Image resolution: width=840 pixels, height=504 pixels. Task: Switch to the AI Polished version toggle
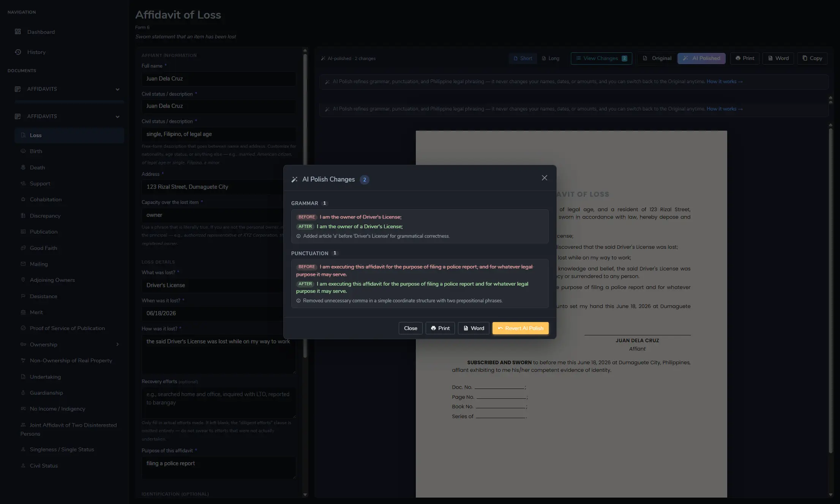[701, 58]
